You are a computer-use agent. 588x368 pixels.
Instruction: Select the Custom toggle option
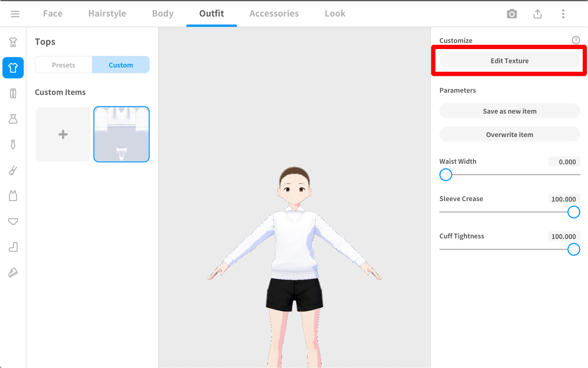pyautogui.click(x=121, y=65)
